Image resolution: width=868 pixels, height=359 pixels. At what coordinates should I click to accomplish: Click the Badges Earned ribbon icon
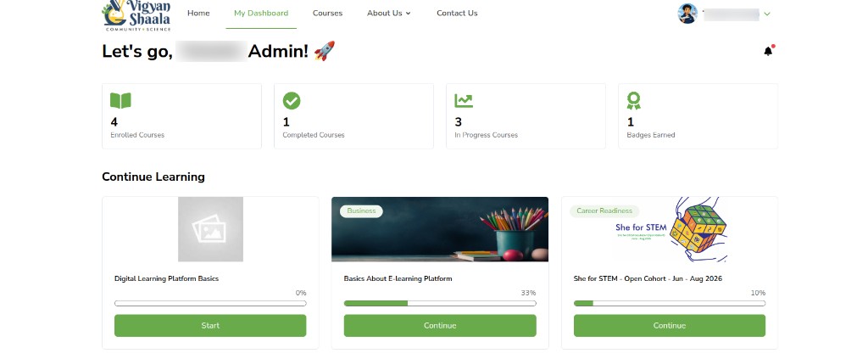[x=634, y=101]
